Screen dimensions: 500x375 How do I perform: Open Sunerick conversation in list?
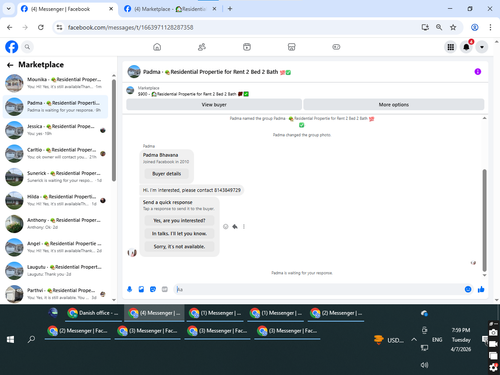[55, 177]
